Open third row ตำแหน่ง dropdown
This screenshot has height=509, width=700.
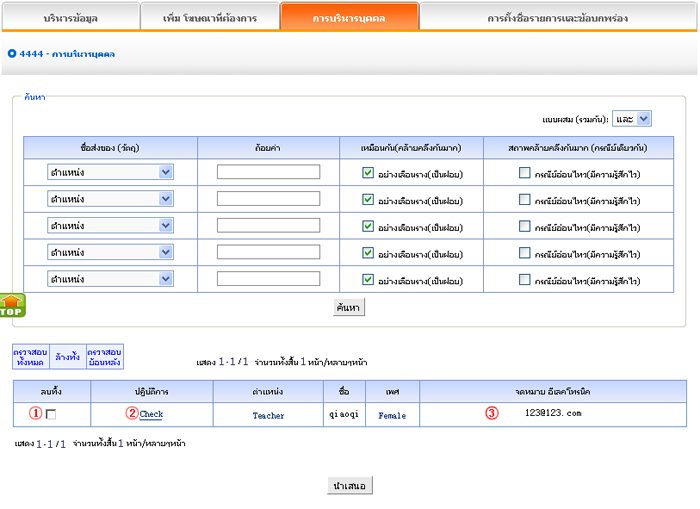click(110, 225)
